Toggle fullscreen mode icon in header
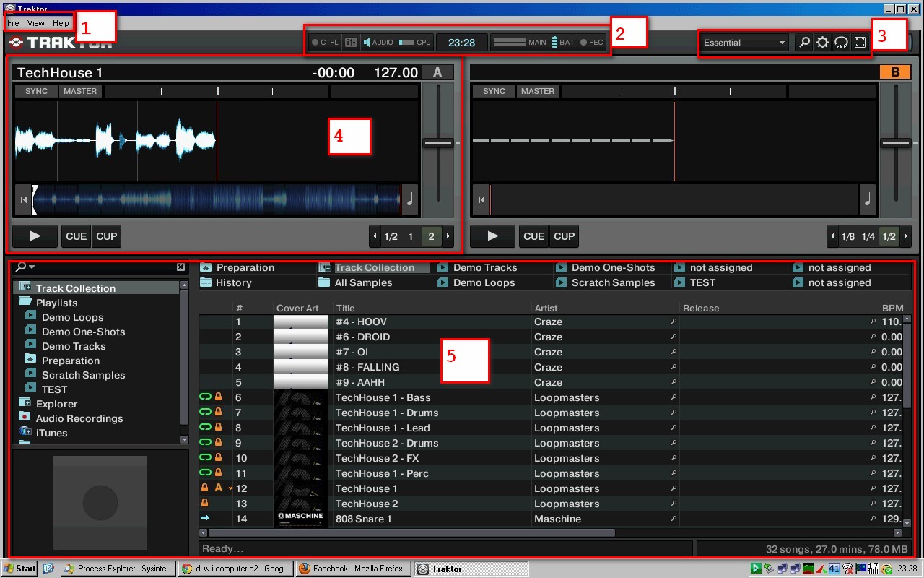Screen dimensions: 924x578 click(x=860, y=43)
